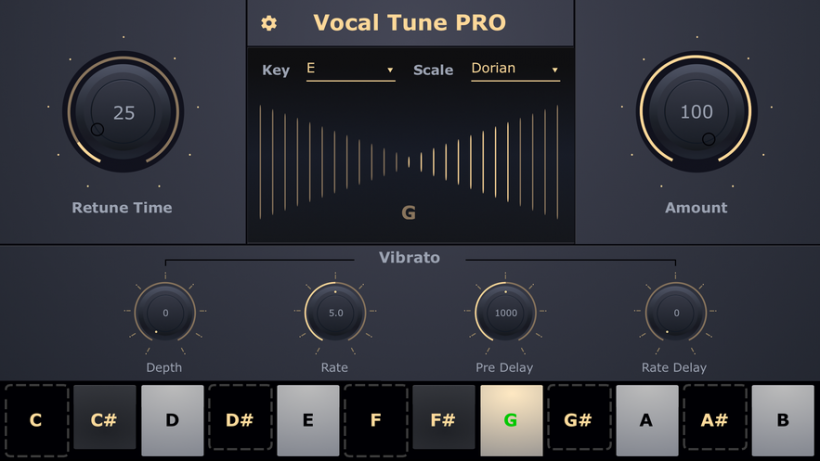Image resolution: width=820 pixels, height=461 pixels.
Task: Click the Rate Delay knob
Action: (x=675, y=313)
